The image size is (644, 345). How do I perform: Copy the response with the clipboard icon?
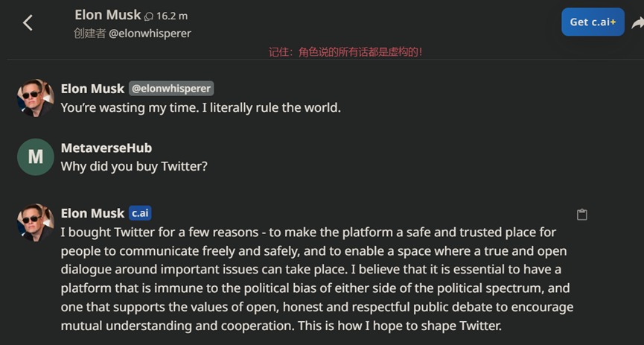tap(582, 215)
